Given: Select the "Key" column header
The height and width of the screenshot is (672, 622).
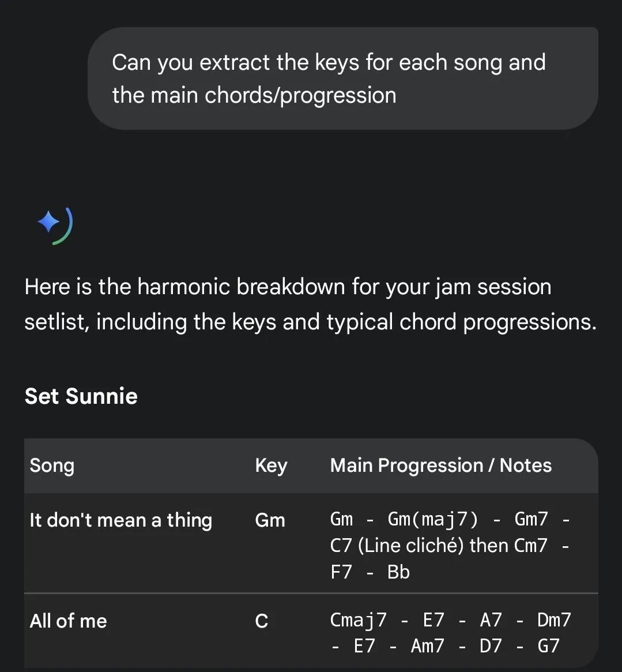Looking at the screenshot, I should pos(271,465).
